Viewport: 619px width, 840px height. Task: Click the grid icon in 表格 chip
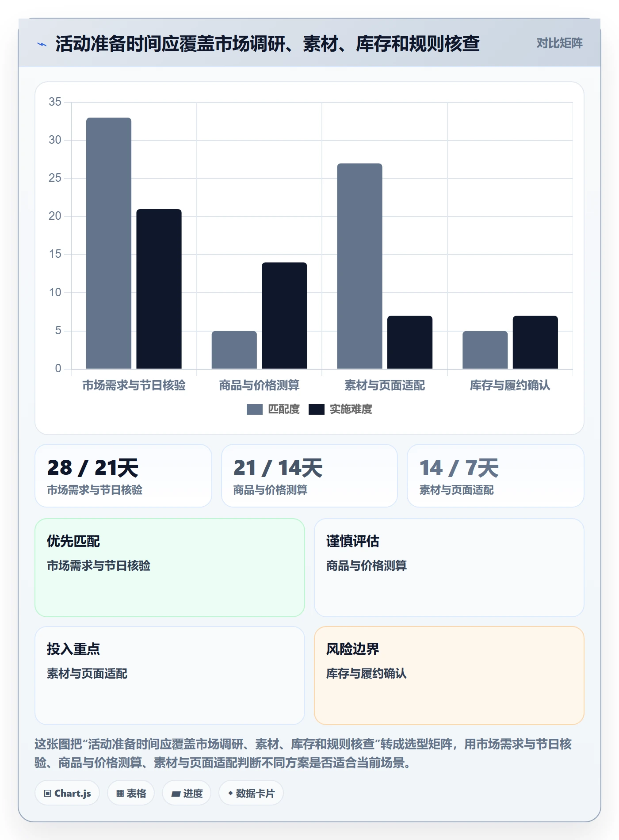(120, 794)
